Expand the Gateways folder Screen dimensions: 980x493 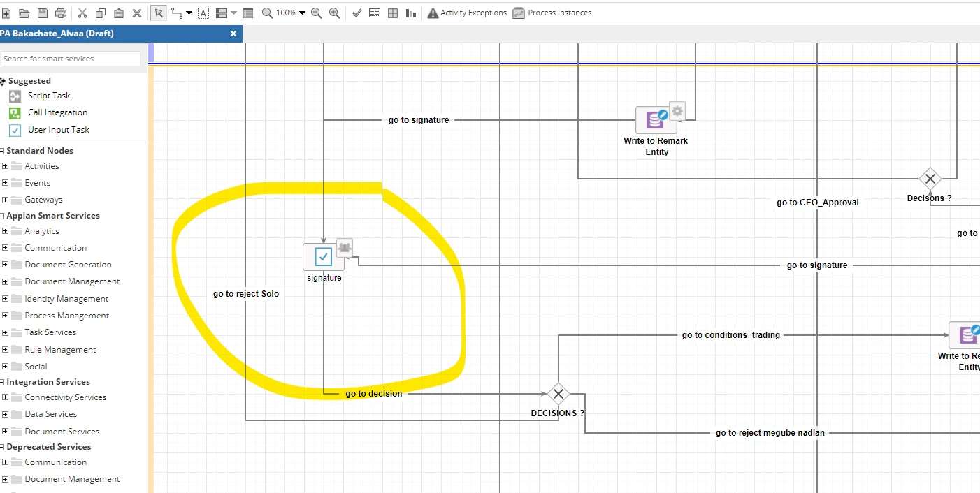coord(5,200)
